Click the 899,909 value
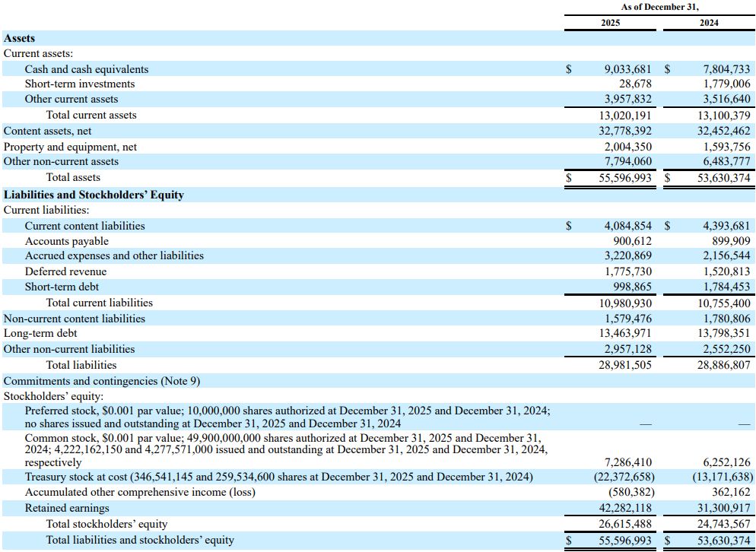Viewport: 756px width, 552px height. pos(731,241)
